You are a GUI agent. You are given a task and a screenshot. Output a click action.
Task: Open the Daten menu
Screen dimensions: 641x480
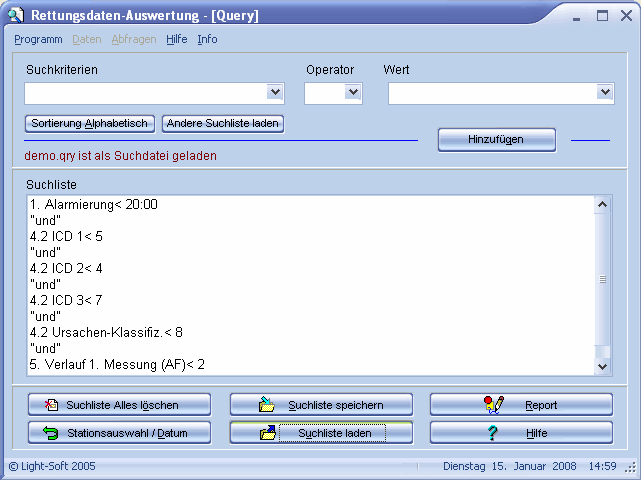click(87, 39)
